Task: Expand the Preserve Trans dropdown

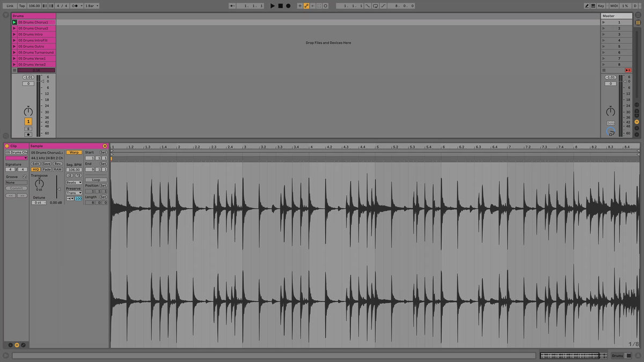Action: click(x=74, y=193)
